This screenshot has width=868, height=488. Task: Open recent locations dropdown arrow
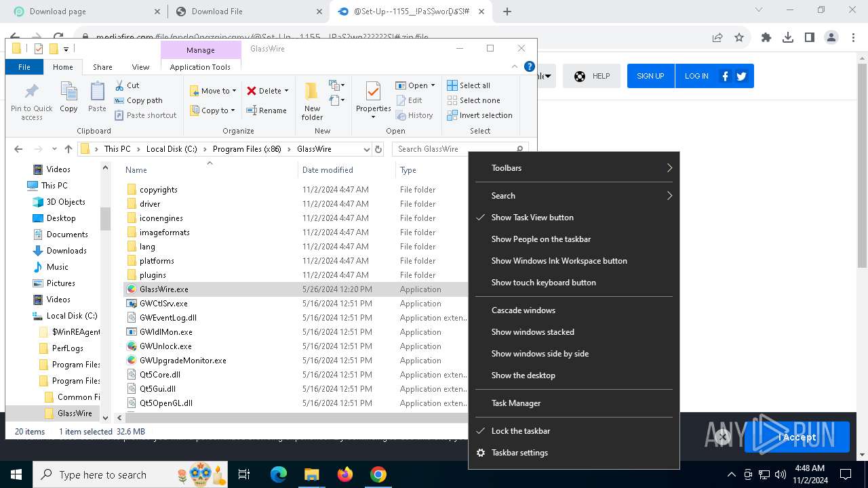click(53, 149)
